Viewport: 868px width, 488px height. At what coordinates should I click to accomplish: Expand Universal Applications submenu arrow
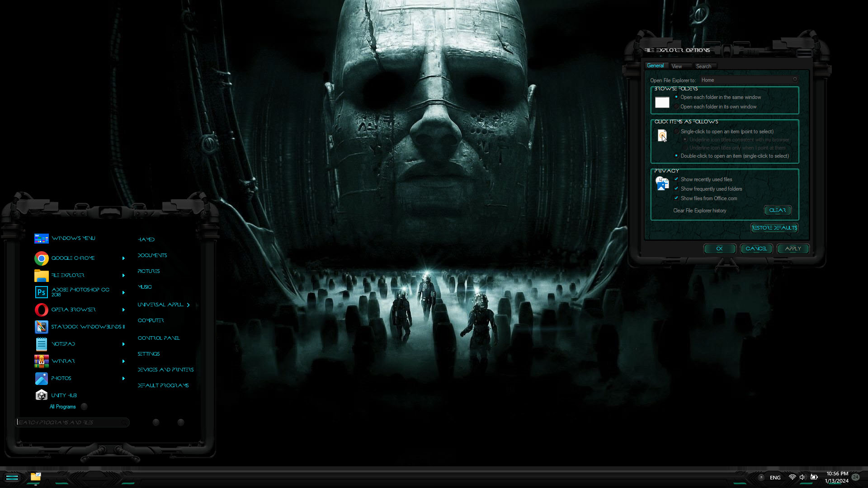[x=189, y=305]
